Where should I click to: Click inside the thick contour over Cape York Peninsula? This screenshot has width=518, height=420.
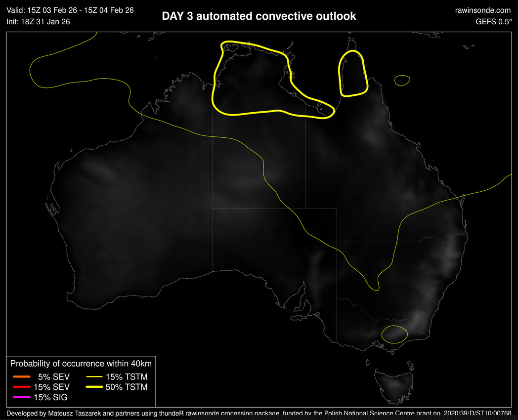(x=353, y=74)
